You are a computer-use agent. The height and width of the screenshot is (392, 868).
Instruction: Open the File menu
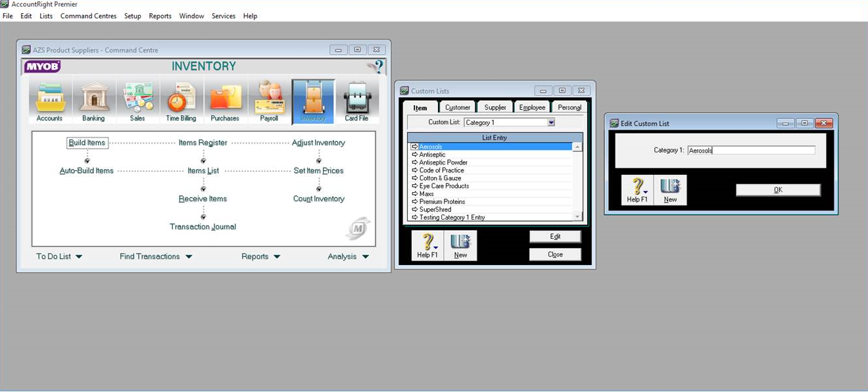(8, 16)
